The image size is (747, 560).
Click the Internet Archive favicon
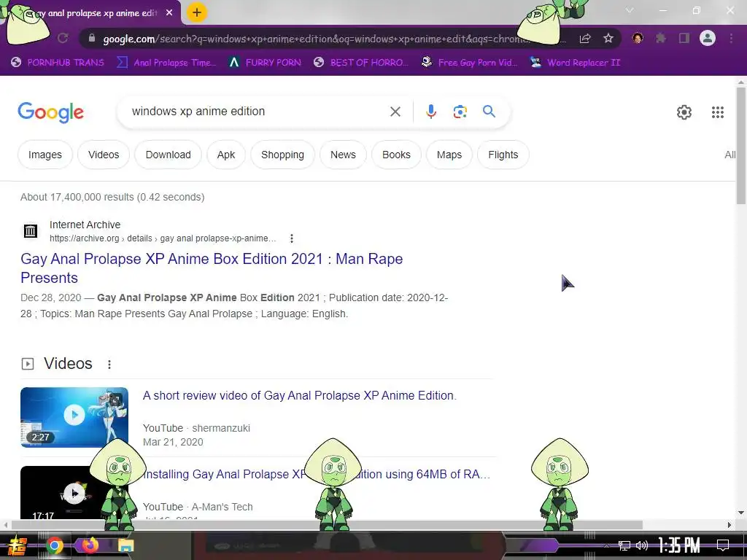pyautogui.click(x=31, y=231)
